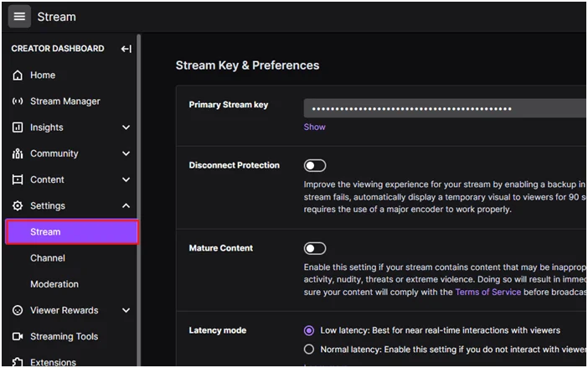Open the Terms of Service link

[x=487, y=293]
